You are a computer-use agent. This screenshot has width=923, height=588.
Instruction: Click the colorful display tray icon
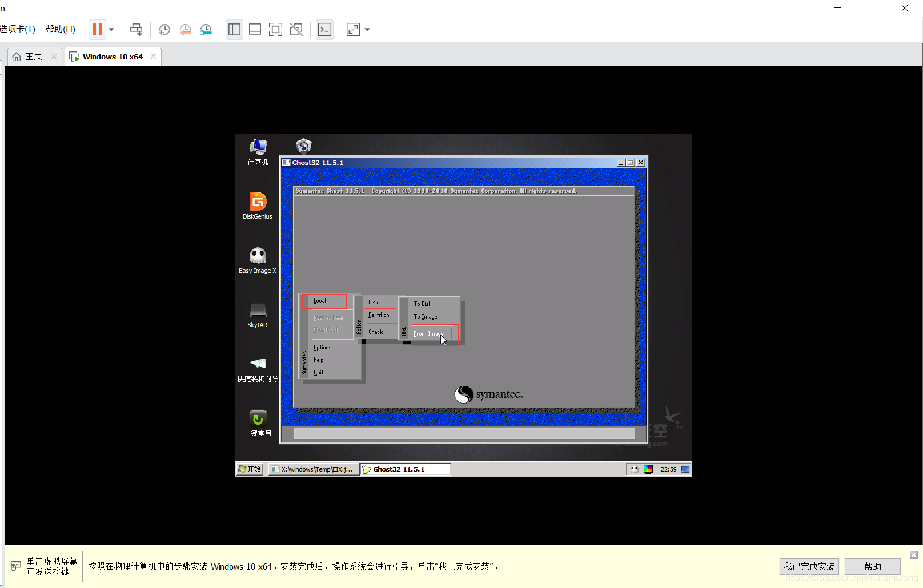(x=648, y=469)
